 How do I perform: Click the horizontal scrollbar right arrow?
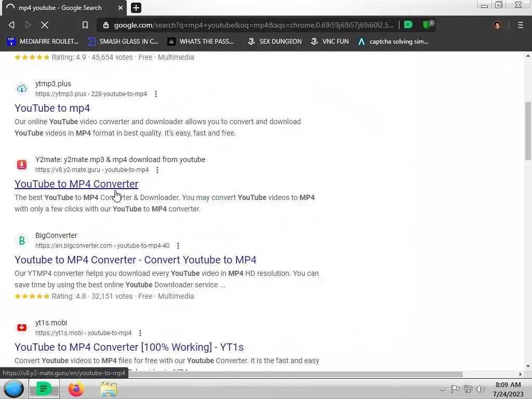[x=521, y=374]
